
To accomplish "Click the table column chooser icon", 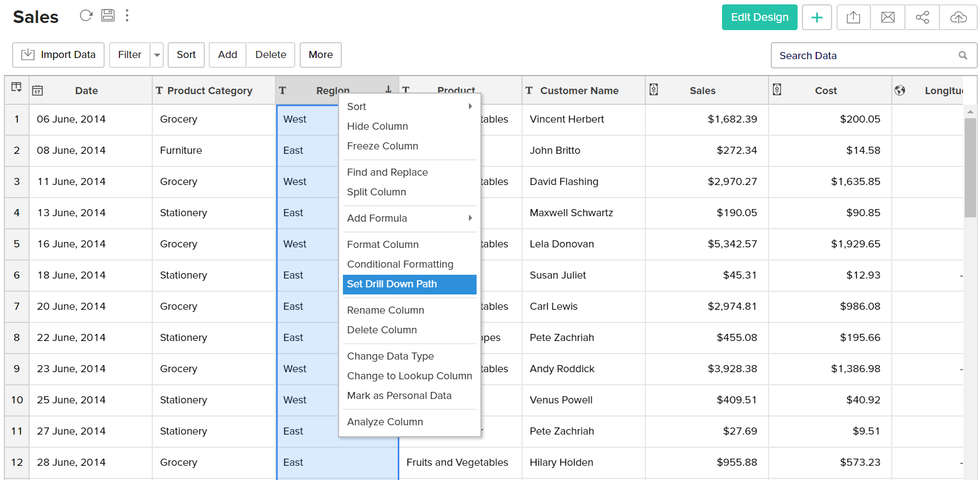I will pyautogui.click(x=16, y=88).
